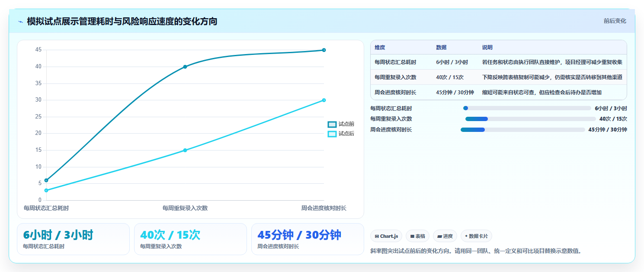This screenshot has height=272, width=644.
Task: Click the panel title 模拟试点展示管理耗时
Action: click(x=122, y=21)
